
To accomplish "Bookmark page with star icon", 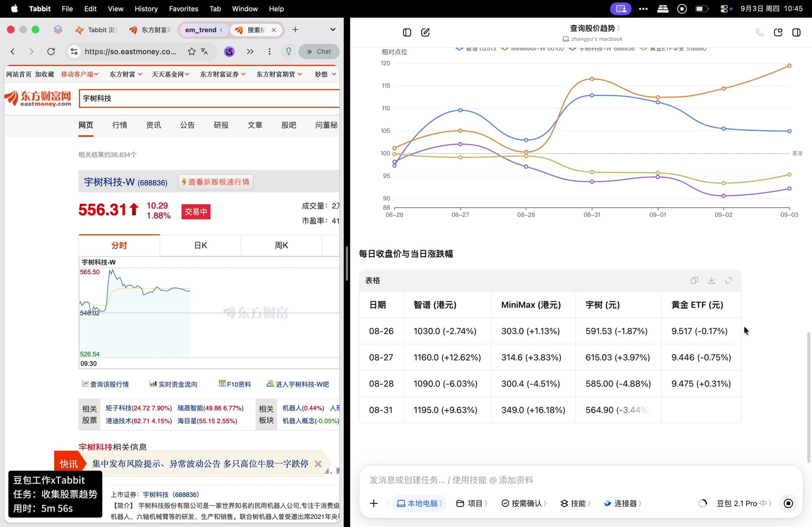I will pos(192,52).
